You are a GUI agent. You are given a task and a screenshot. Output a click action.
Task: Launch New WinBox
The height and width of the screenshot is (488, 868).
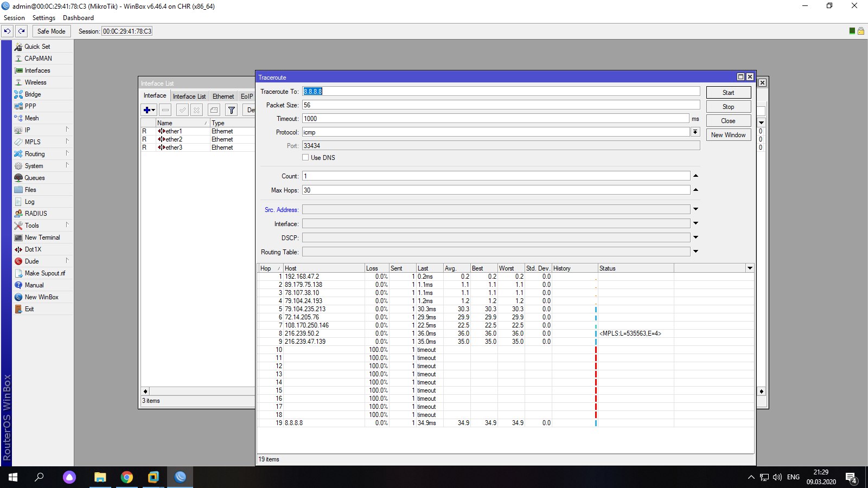tap(41, 297)
